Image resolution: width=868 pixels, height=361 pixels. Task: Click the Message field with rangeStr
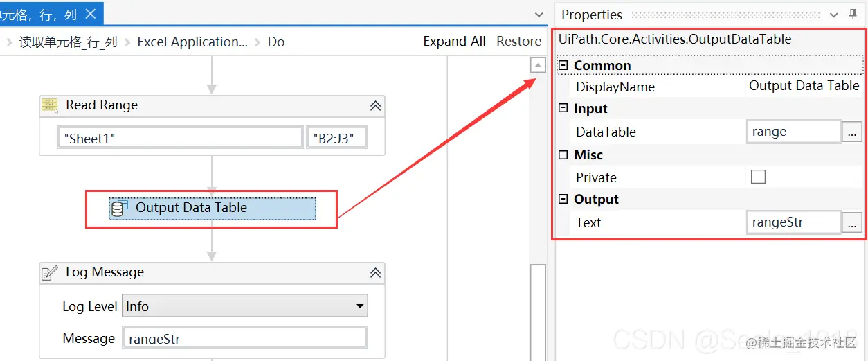(x=245, y=338)
